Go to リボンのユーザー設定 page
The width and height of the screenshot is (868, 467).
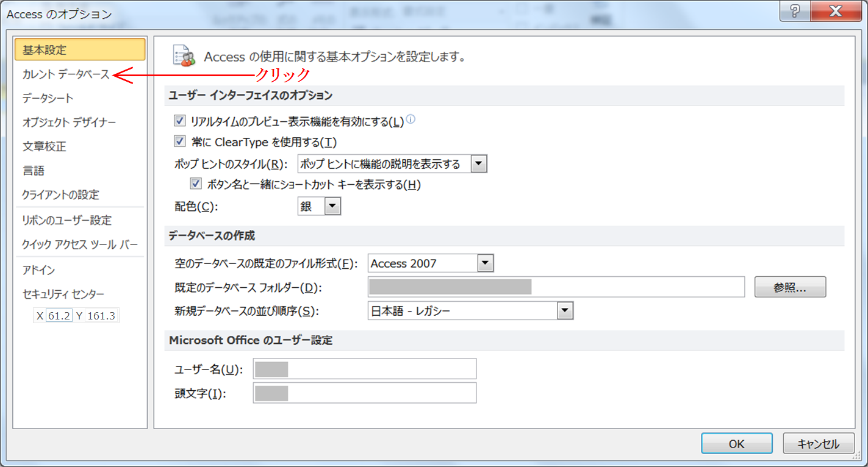pyautogui.click(x=67, y=220)
